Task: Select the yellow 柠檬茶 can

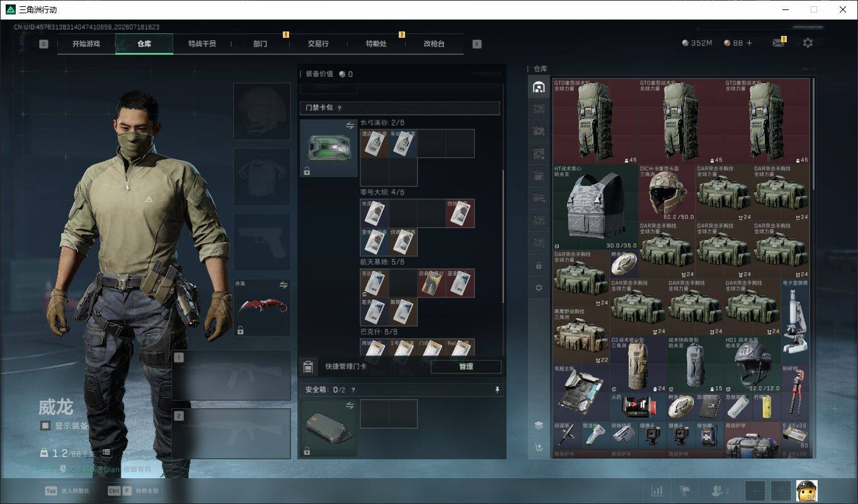Action: [x=767, y=407]
